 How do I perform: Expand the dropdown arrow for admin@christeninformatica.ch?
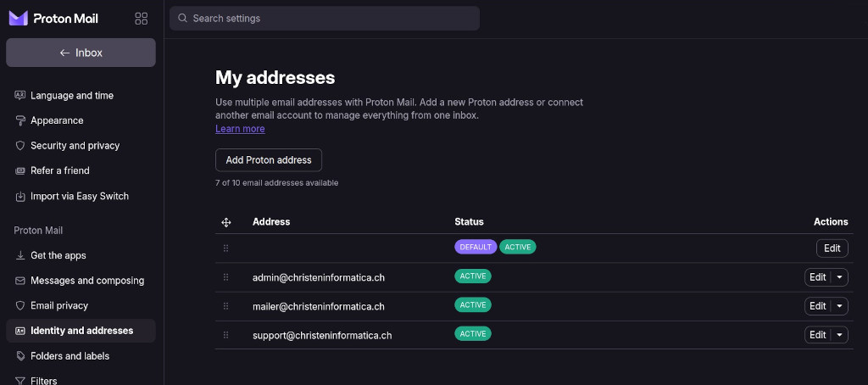click(x=839, y=277)
